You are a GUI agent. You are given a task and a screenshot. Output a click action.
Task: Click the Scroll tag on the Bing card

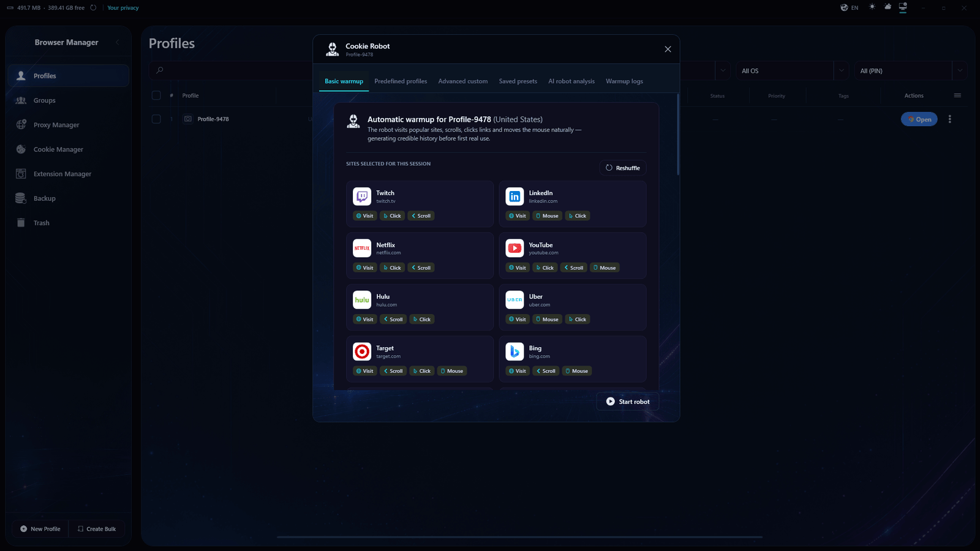click(x=546, y=371)
